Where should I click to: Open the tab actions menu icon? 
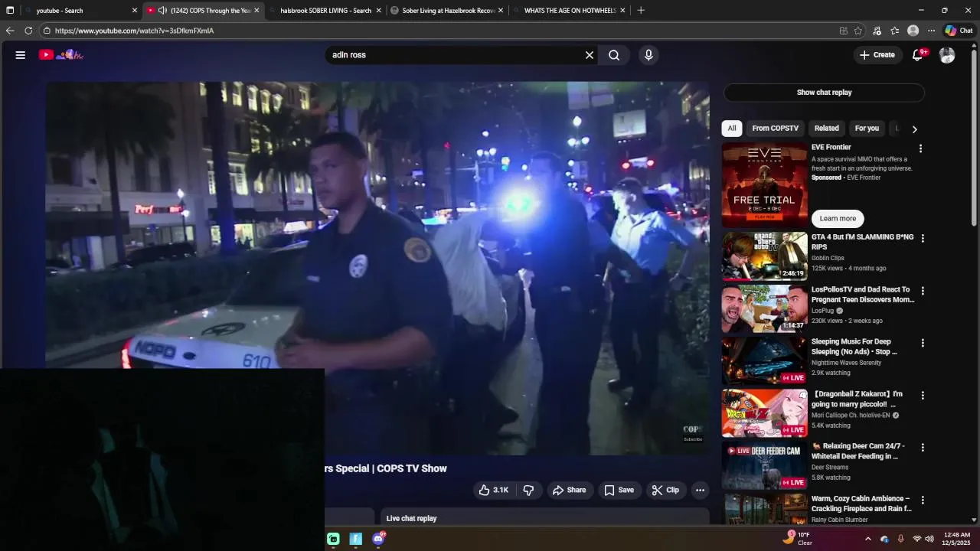(x=10, y=11)
